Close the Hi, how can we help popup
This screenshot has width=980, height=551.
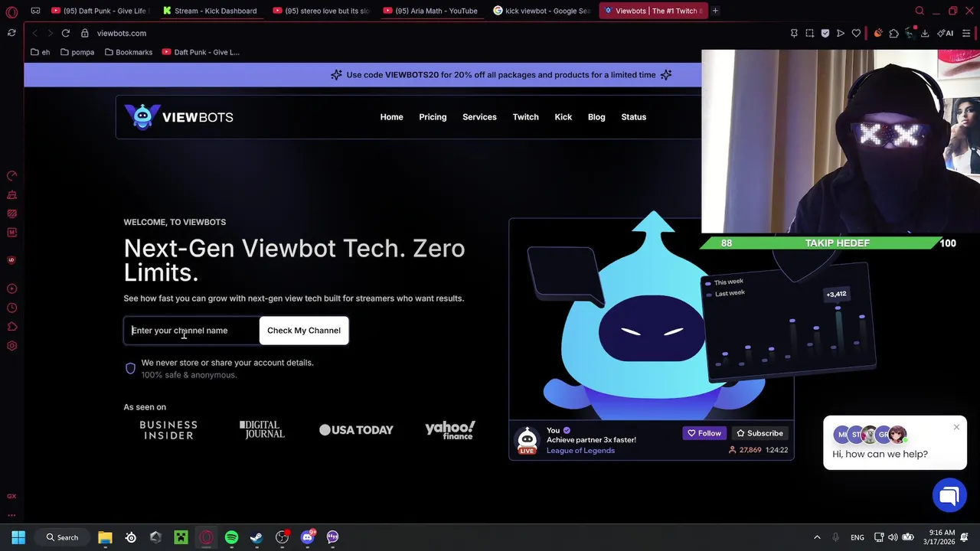pos(956,427)
